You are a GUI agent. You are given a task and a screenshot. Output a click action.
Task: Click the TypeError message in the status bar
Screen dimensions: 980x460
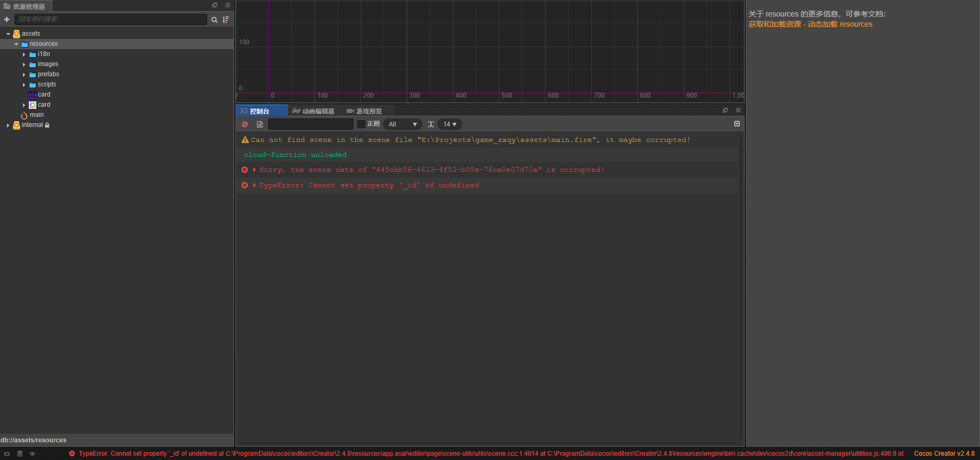point(491,454)
